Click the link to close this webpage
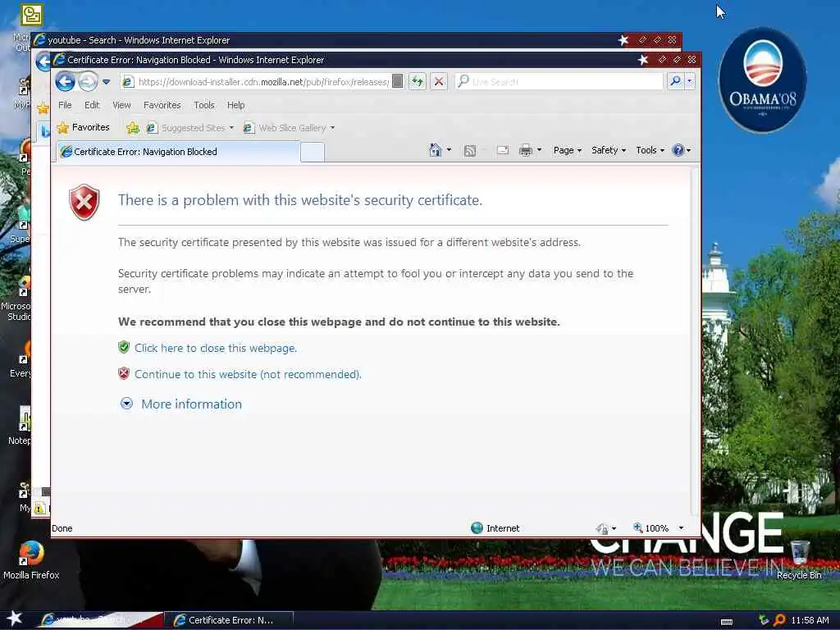The height and width of the screenshot is (630, 840). (x=216, y=348)
